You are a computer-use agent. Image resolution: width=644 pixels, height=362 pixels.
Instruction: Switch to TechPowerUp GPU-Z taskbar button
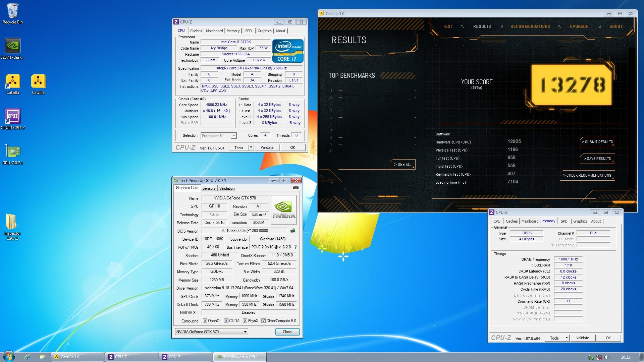239,357
